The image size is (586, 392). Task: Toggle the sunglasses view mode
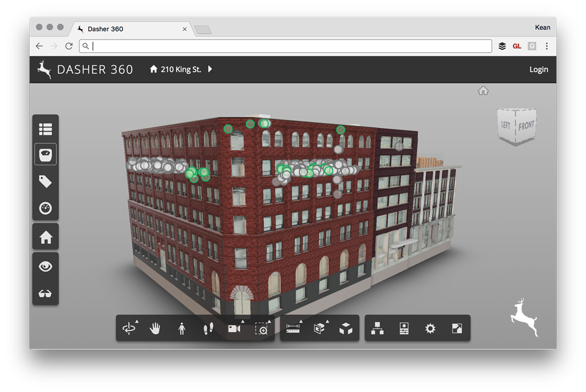tap(45, 293)
